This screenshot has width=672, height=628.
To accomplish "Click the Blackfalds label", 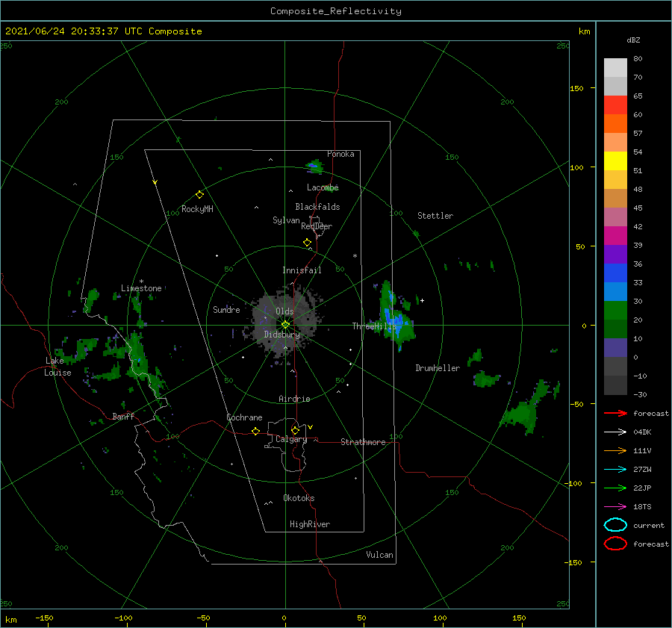I will [x=317, y=207].
